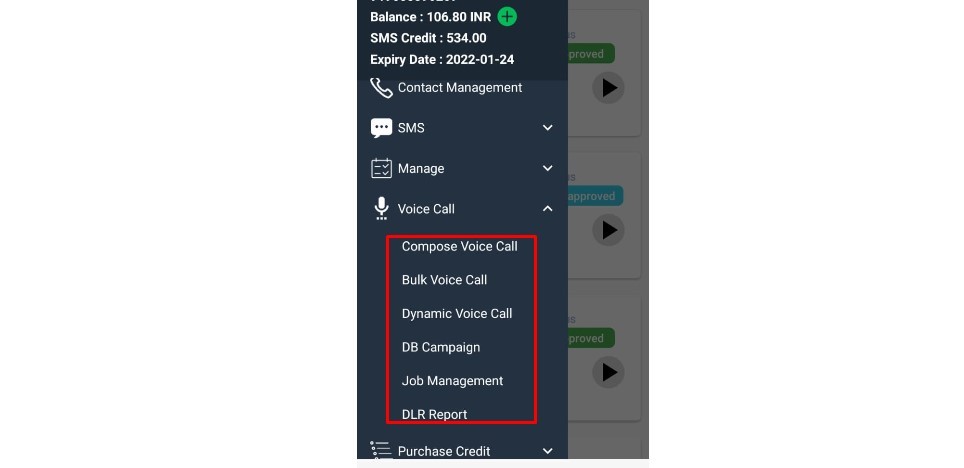The width and height of the screenshot is (964, 468).
Task: Play the first voice clip
Action: click(x=609, y=88)
